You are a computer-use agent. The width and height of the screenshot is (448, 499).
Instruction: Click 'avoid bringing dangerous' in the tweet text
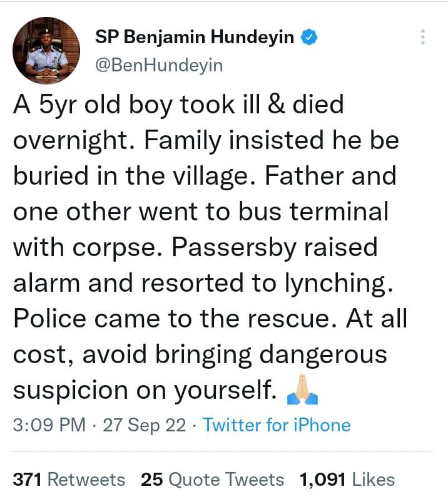coord(240,355)
